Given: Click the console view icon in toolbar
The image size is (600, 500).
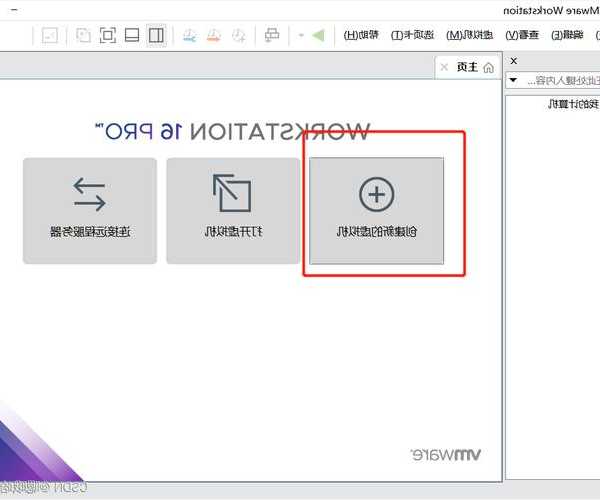Looking at the screenshot, I should click(49, 36).
